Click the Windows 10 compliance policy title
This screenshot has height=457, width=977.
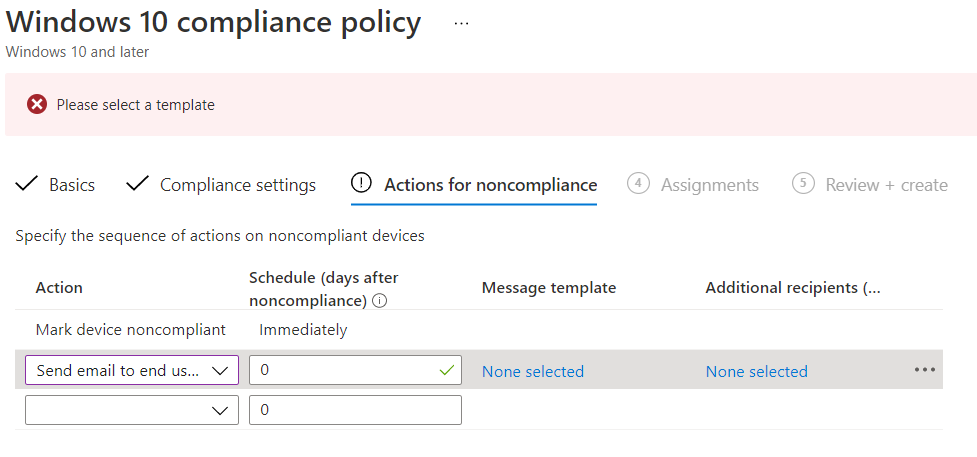[x=214, y=22]
